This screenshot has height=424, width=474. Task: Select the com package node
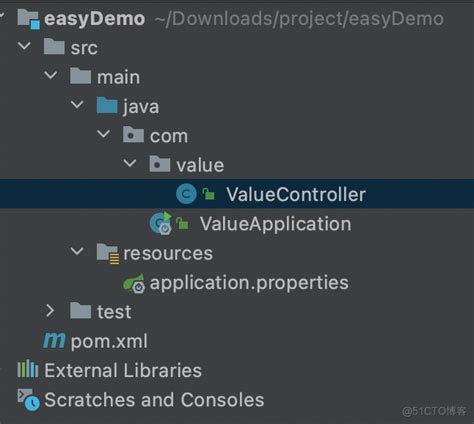pyautogui.click(x=169, y=136)
